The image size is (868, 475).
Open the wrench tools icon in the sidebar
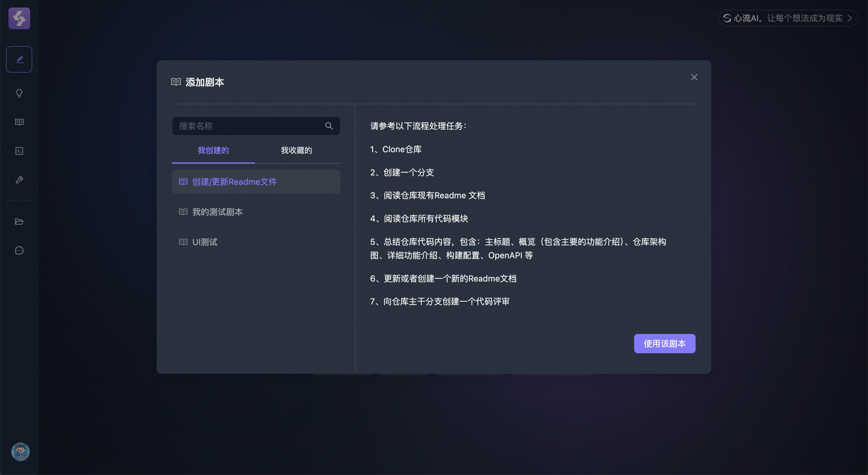(x=19, y=180)
